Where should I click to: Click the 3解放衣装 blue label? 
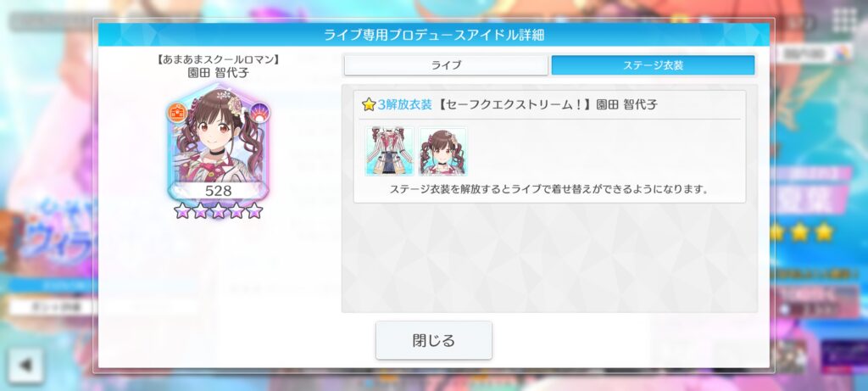404,104
